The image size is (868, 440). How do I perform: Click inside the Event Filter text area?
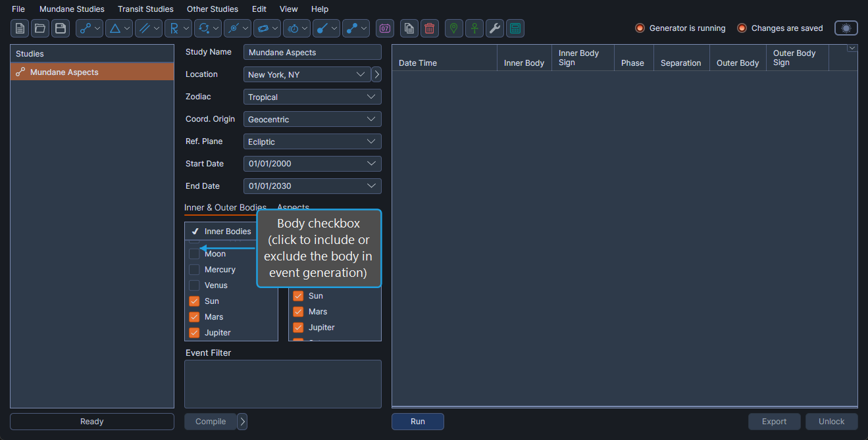click(283, 384)
